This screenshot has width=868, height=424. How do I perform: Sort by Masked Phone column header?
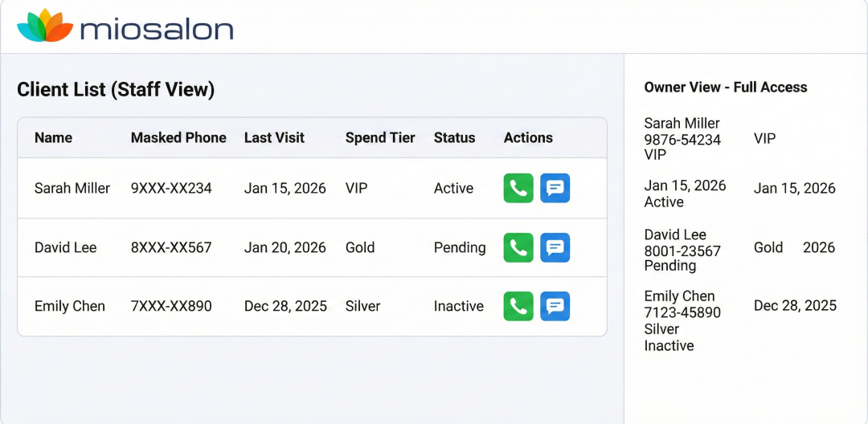pyautogui.click(x=178, y=138)
